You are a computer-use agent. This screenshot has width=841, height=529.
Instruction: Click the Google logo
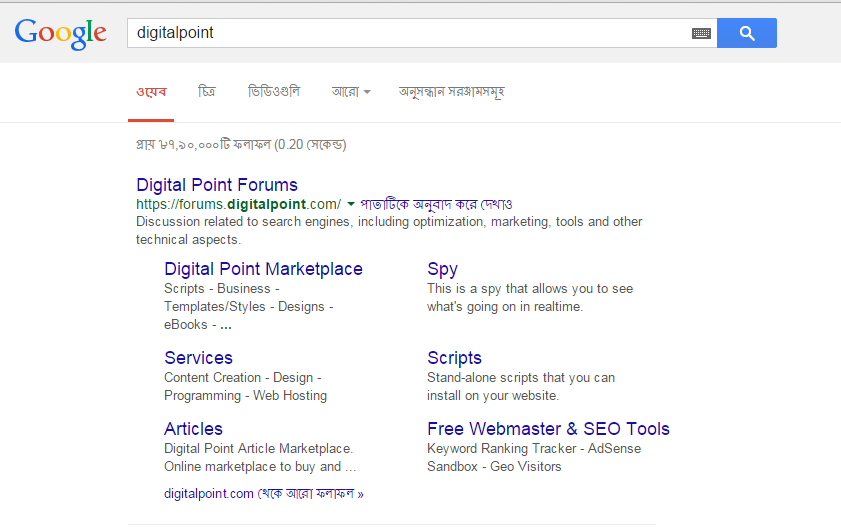coord(60,33)
